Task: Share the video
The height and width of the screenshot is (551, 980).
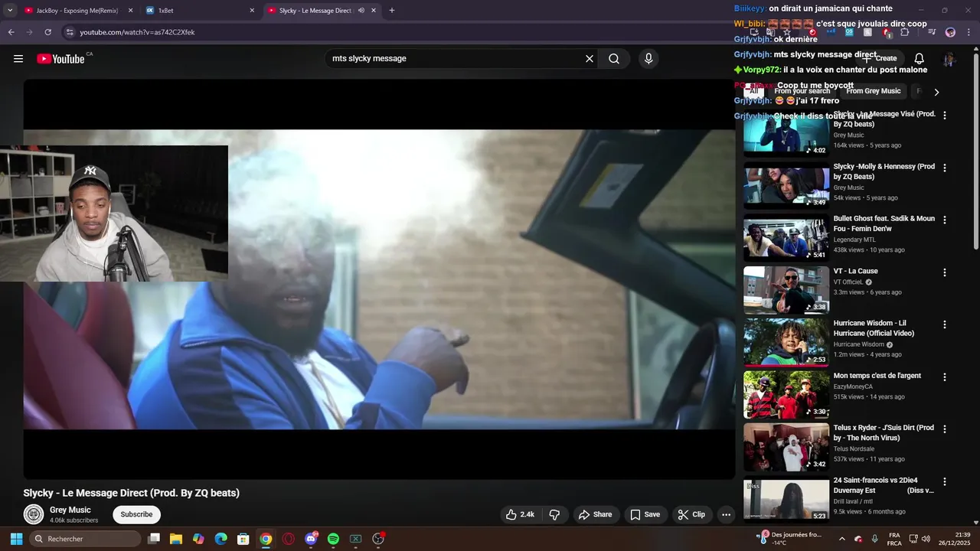Action: click(x=596, y=514)
